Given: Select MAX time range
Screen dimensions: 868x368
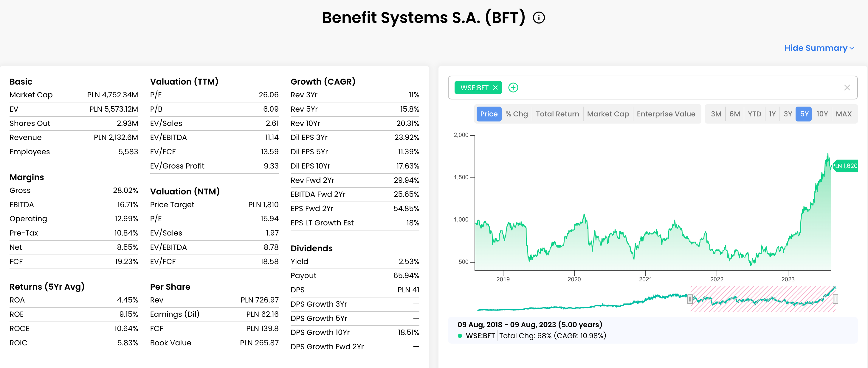Looking at the screenshot, I should (843, 114).
